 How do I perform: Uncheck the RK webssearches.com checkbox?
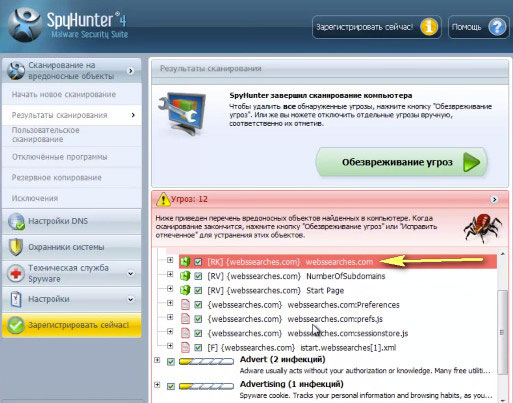(x=198, y=262)
